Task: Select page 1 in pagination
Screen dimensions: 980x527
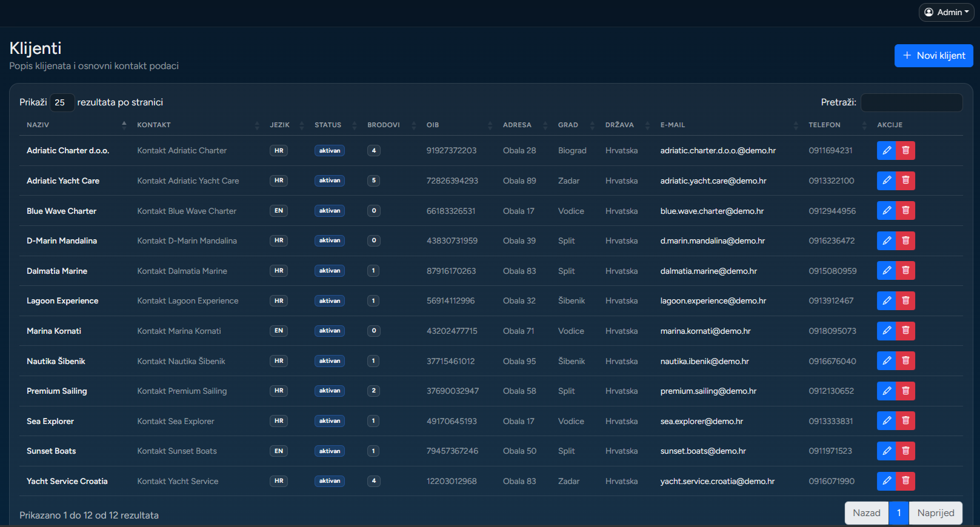Action: click(899, 513)
